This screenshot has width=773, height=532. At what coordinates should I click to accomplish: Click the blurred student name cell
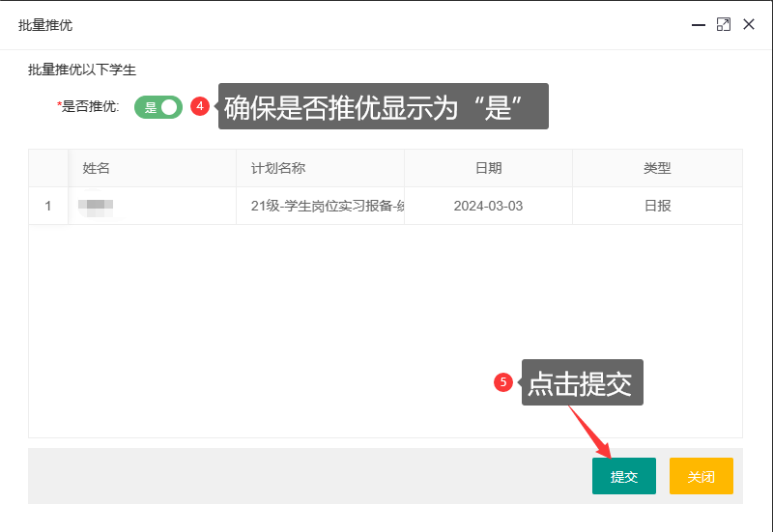pos(97,206)
